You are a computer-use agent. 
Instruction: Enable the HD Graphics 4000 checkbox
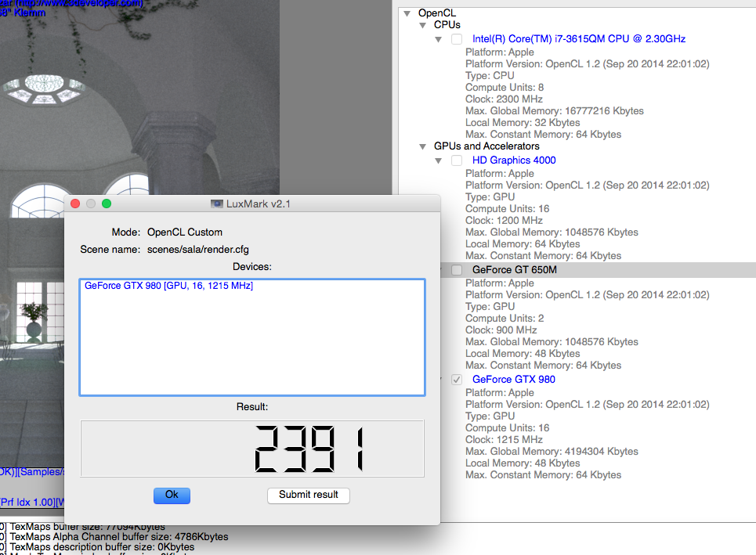pyautogui.click(x=457, y=160)
